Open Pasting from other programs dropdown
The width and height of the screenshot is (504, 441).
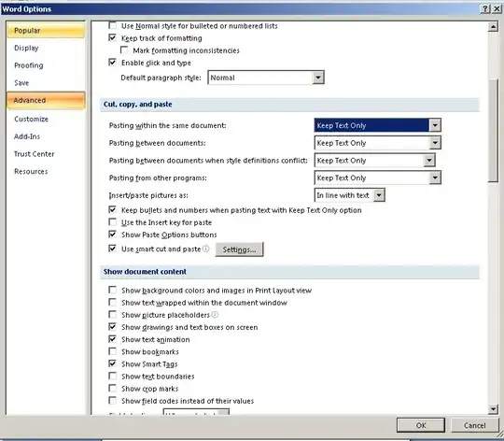(435, 178)
